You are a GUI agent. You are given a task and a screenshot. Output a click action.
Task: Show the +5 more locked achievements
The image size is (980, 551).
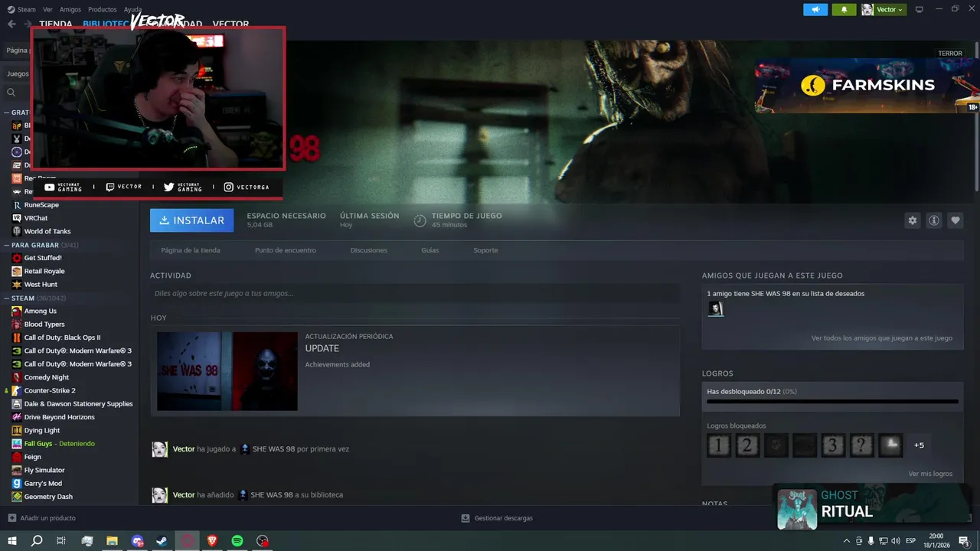click(x=919, y=445)
